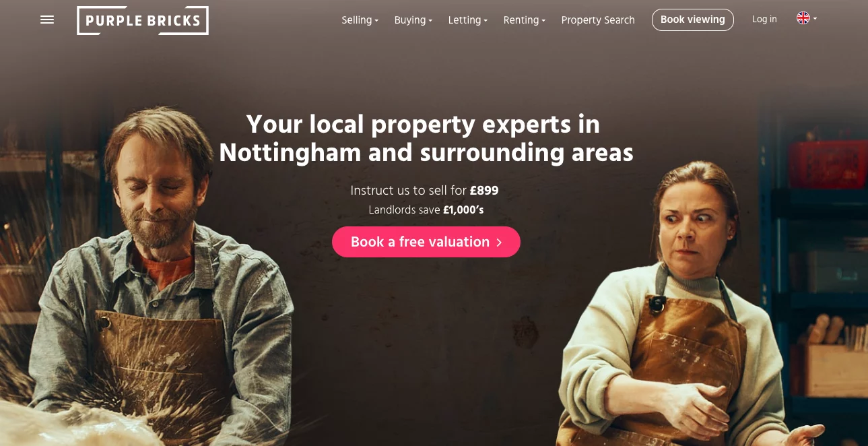Expand the caret beside the UK flag

[815, 19]
